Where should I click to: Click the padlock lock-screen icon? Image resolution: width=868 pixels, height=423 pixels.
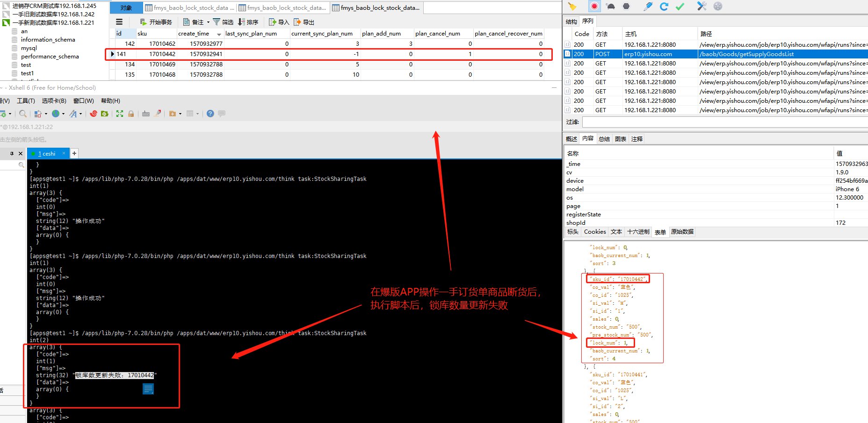[x=131, y=114]
